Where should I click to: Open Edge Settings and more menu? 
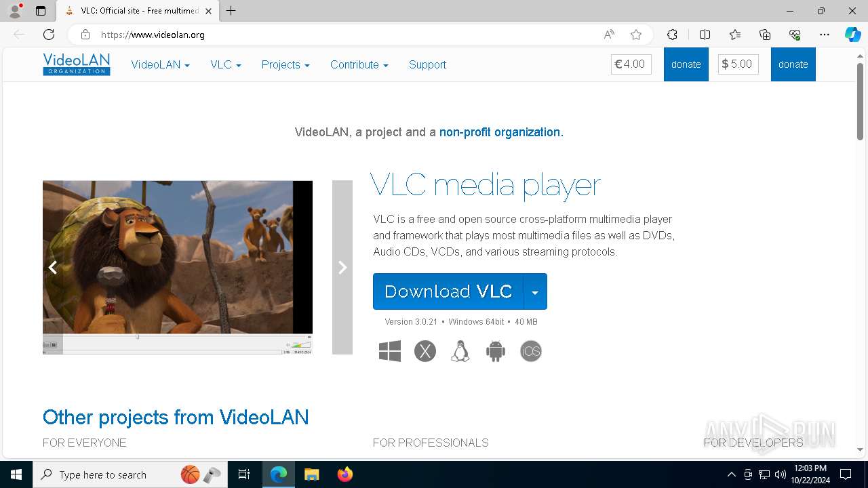pos(825,35)
